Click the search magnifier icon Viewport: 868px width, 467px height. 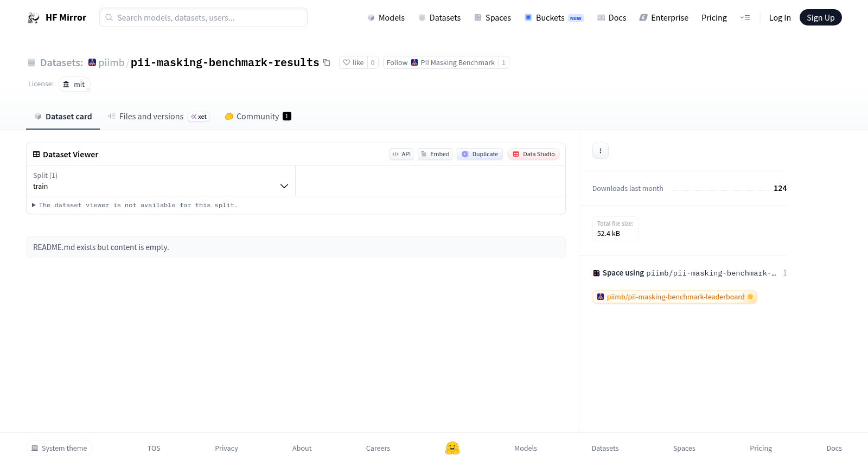[109, 17]
